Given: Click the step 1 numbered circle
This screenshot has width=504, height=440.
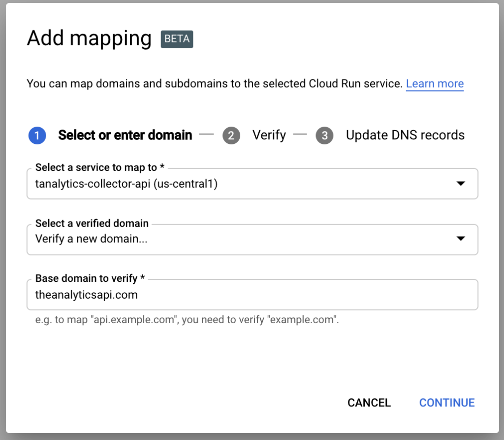Looking at the screenshot, I should [x=37, y=135].
